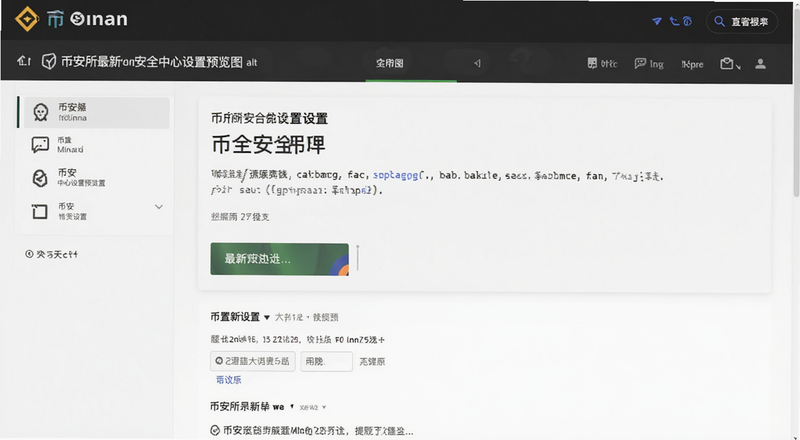
Task: Click the hexagon shield icon labeled 币安
Action: pos(40,178)
